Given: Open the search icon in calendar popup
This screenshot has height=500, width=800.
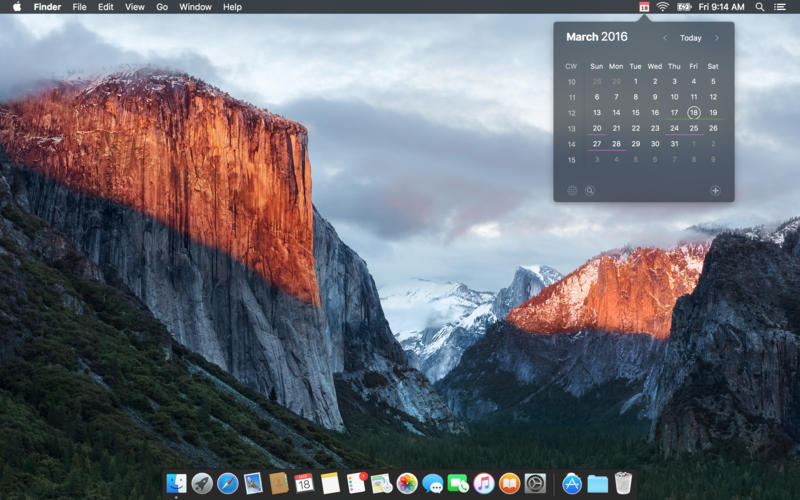Looking at the screenshot, I should (590, 190).
